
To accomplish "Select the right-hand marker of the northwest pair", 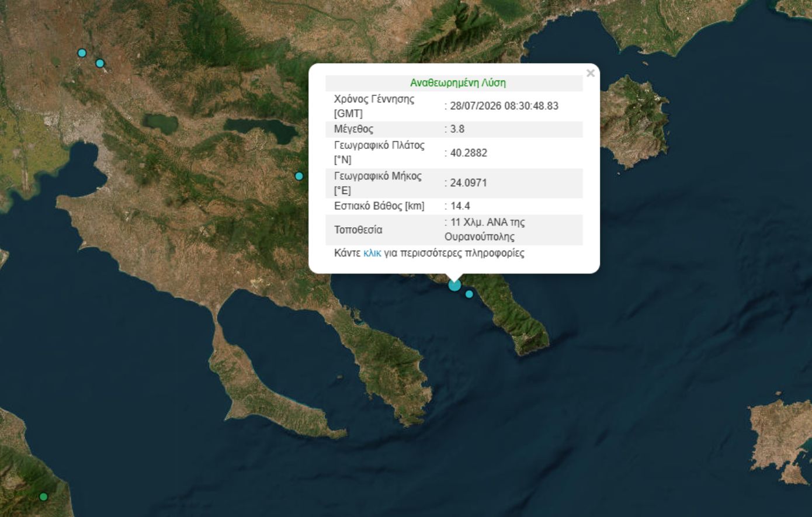I will pyautogui.click(x=100, y=63).
